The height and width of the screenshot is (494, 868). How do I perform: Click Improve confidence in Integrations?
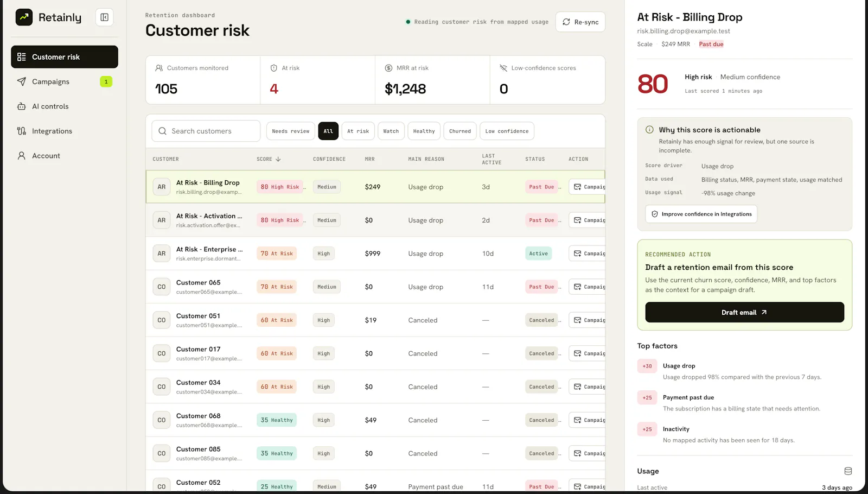point(701,214)
